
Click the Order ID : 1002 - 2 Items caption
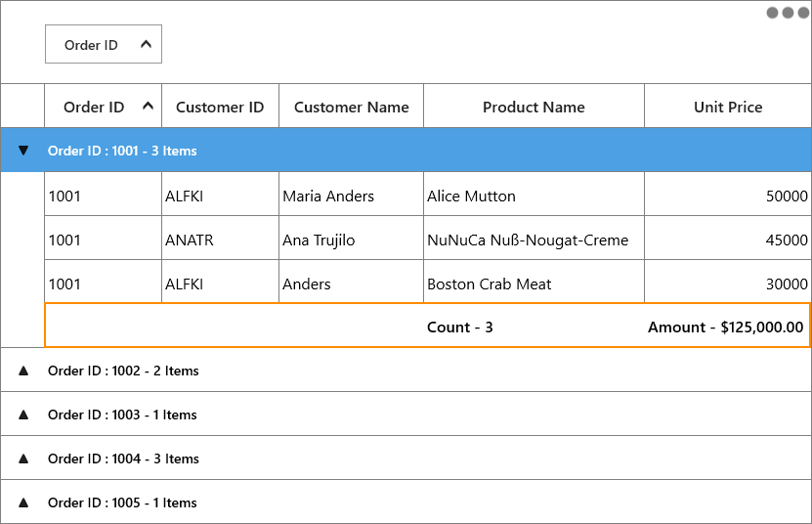[x=123, y=371]
